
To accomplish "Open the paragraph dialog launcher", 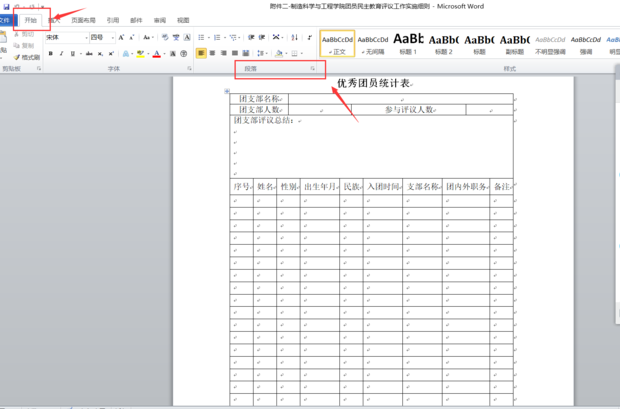I will [x=313, y=69].
